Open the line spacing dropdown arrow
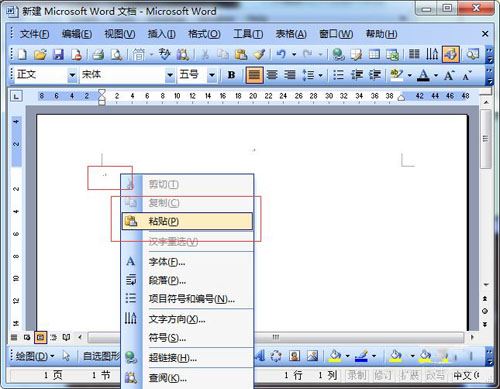The height and width of the screenshot is (389, 500). point(320,75)
